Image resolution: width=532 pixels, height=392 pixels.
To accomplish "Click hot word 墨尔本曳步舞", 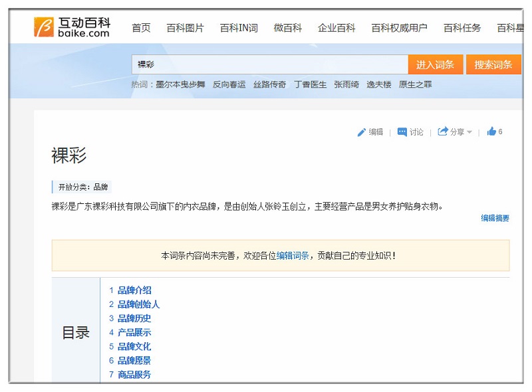I will [x=180, y=84].
